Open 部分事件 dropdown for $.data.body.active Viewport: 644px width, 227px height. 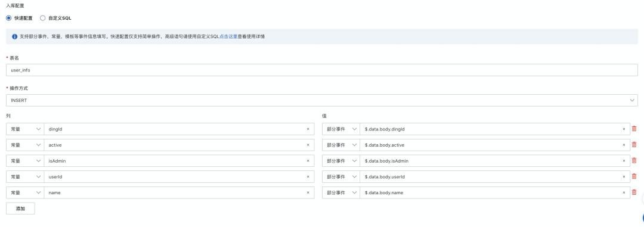coord(341,145)
